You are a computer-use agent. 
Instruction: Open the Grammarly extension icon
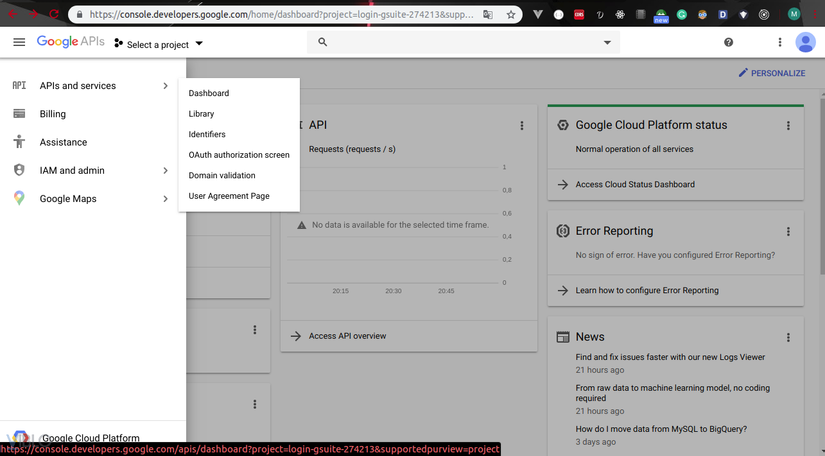pos(681,15)
